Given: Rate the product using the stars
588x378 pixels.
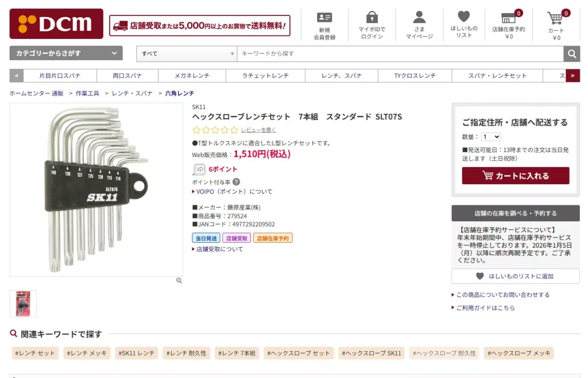Looking at the screenshot, I should (x=215, y=130).
